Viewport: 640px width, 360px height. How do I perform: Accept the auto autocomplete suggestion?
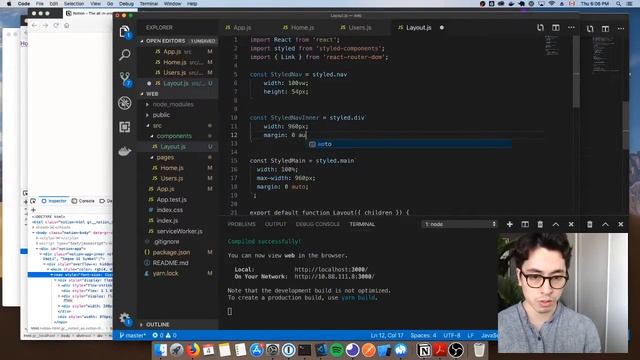(x=410, y=144)
